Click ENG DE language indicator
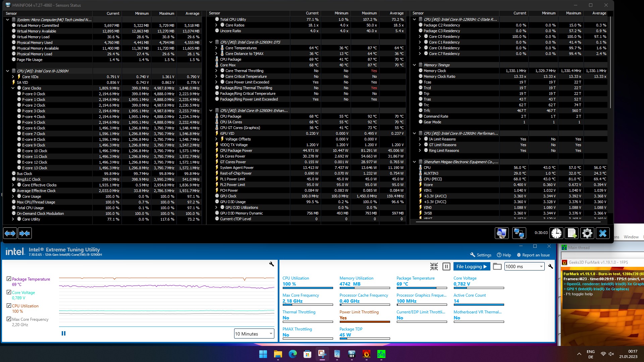Viewport: 644px width, 362px height. (591, 354)
